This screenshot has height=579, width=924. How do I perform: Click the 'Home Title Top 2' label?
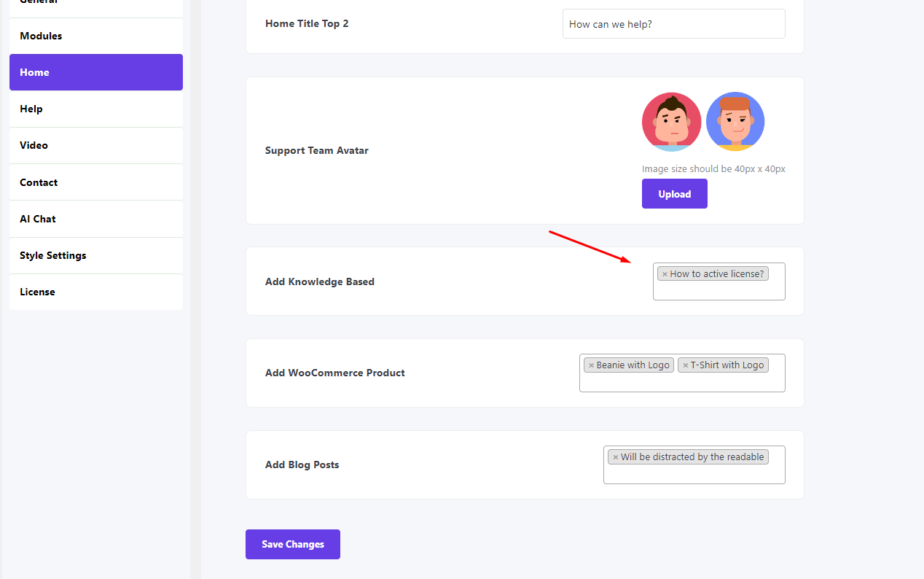point(307,23)
